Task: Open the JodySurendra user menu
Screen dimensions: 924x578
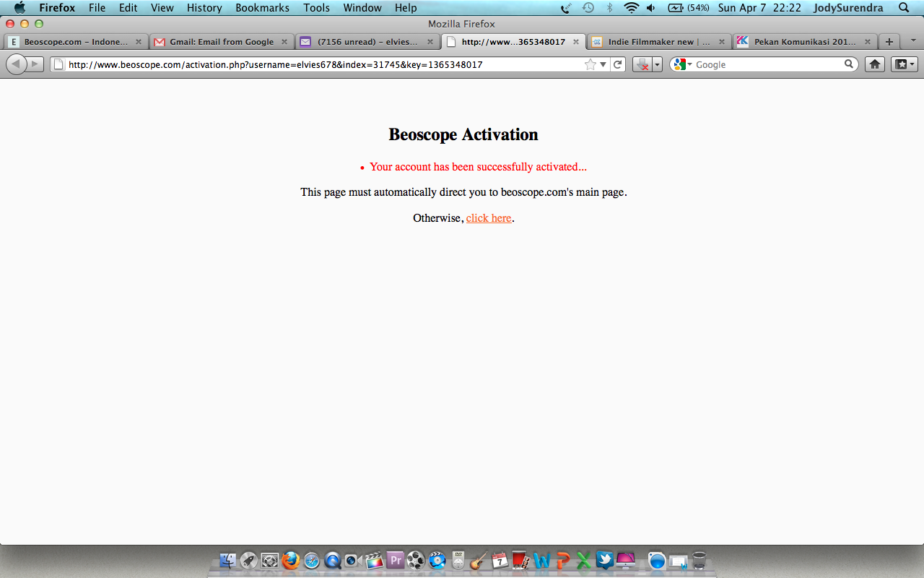Action: click(x=848, y=8)
